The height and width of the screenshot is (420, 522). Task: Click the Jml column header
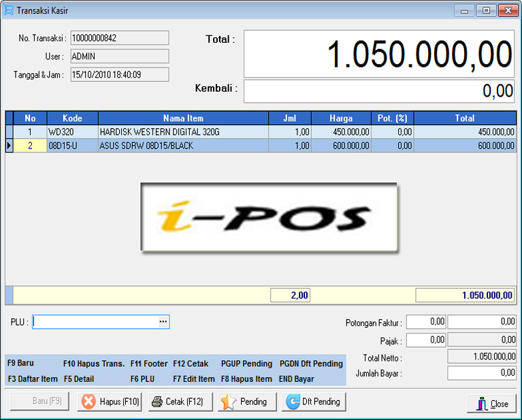click(290, 118)
